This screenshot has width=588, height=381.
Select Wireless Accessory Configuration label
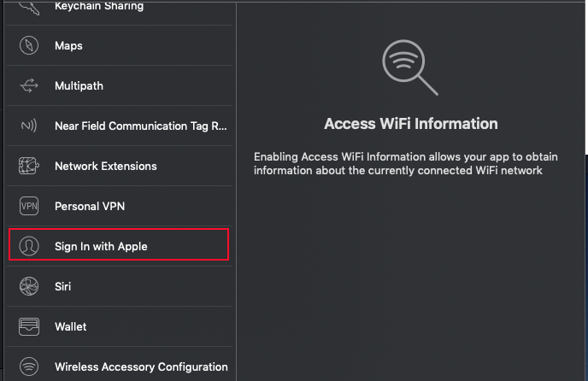(141, 366)
